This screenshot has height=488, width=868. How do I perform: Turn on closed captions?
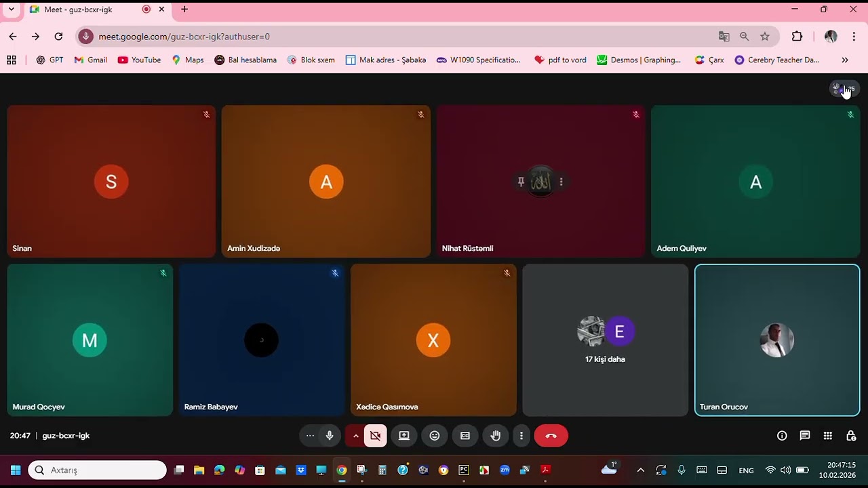coord(465,436)
